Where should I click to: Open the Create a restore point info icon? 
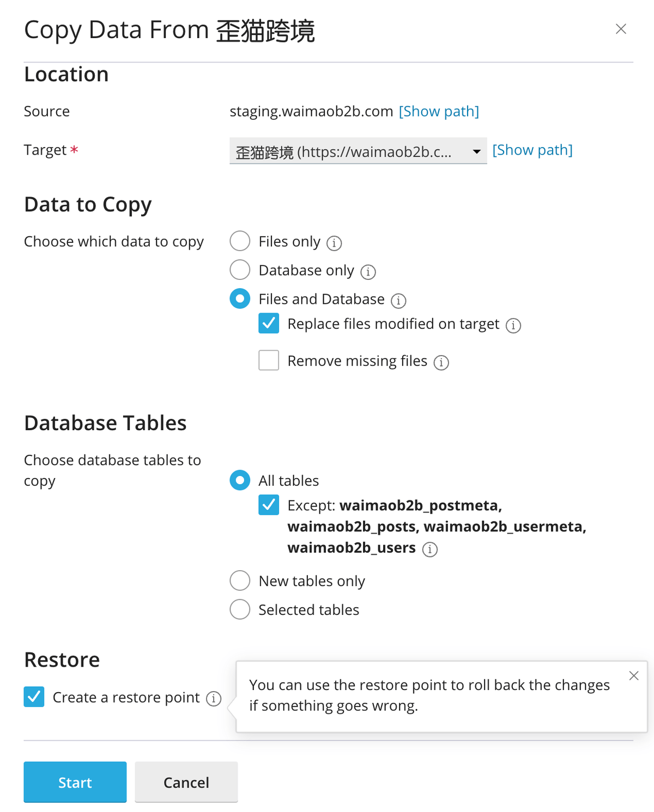coord(214,698)
